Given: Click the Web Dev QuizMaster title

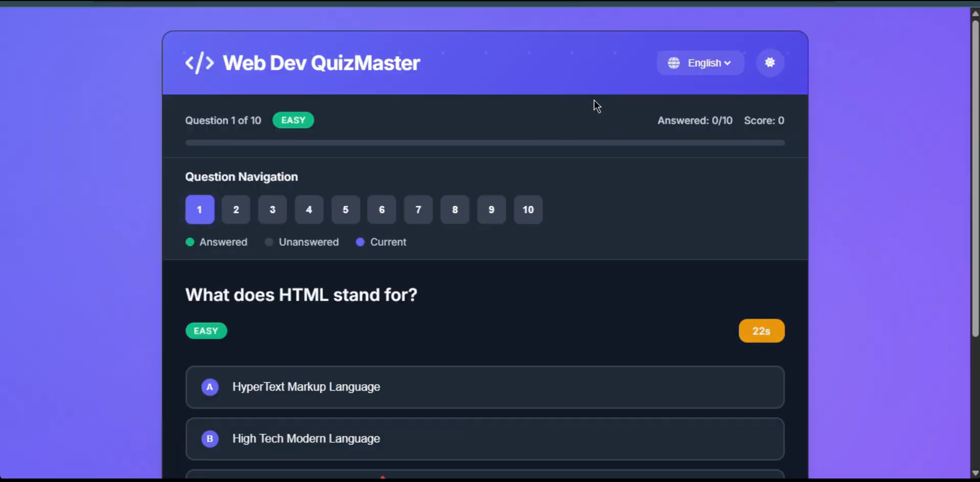Looking at the screenshot, I should click(x=321, y=62).
